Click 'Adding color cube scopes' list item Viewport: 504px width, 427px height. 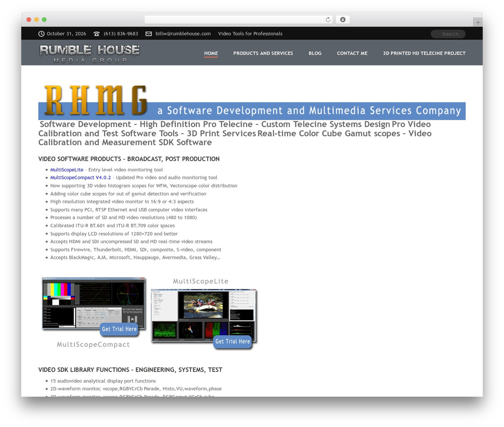(x=128, y=194)
